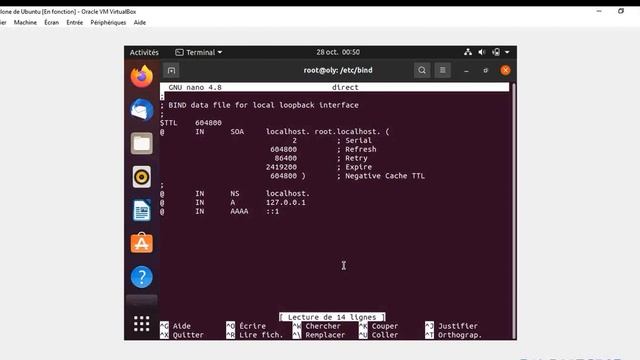Open the Écran menu in VirtualBox
The width and height of the screenshot is (640, 360).
click(x=51, y=22)
